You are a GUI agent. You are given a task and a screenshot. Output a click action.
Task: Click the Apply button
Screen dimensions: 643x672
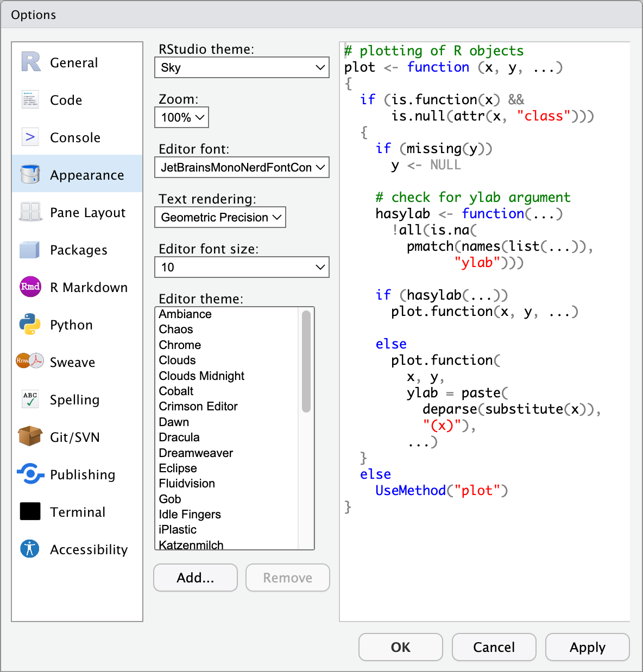(x=588, y=647)
